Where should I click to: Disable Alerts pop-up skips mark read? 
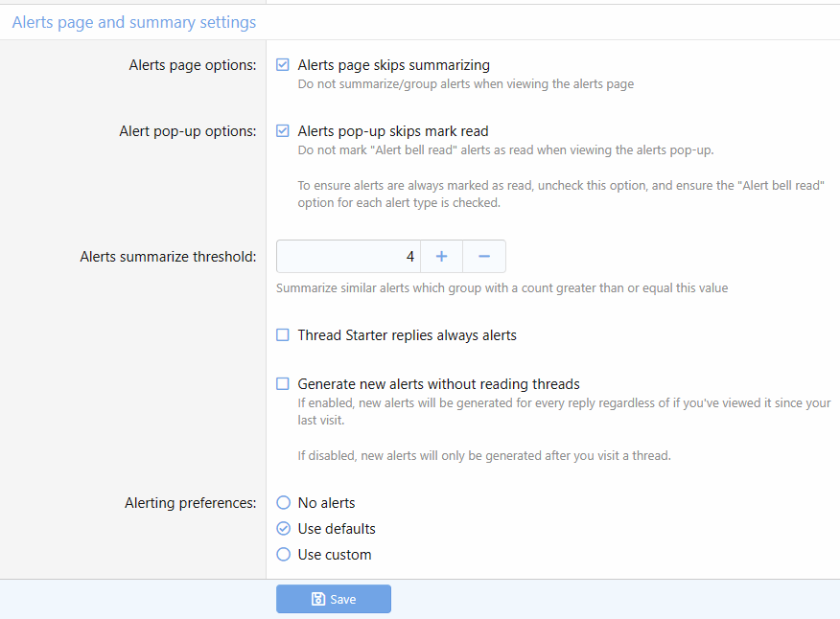click(283, 131)
